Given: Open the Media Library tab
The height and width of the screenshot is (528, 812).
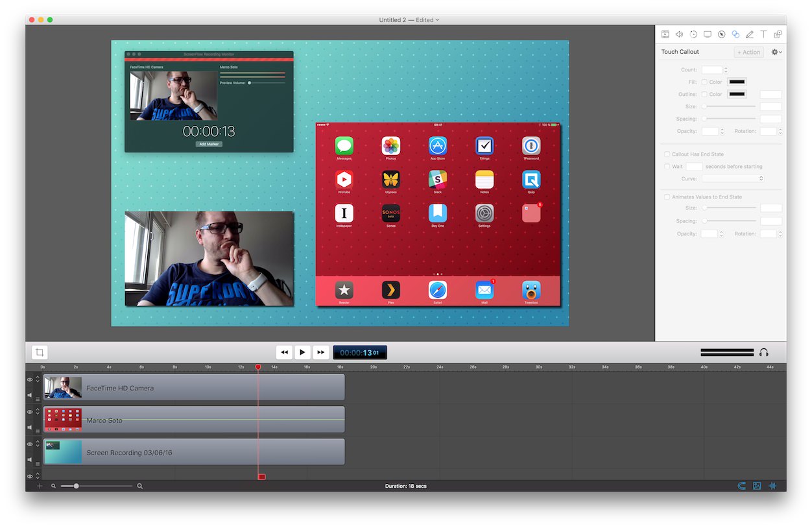Looking at the screenshot, I should click(778, 34).
